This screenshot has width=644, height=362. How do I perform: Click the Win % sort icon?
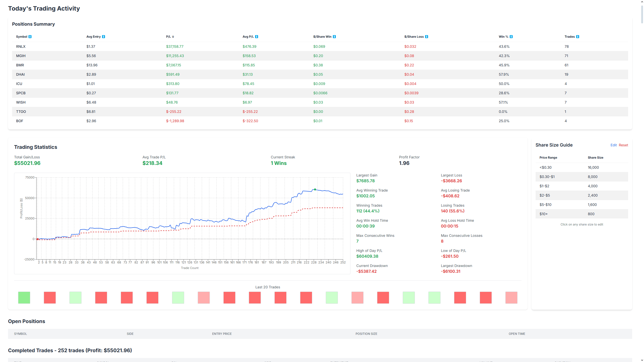click(511, 37)
